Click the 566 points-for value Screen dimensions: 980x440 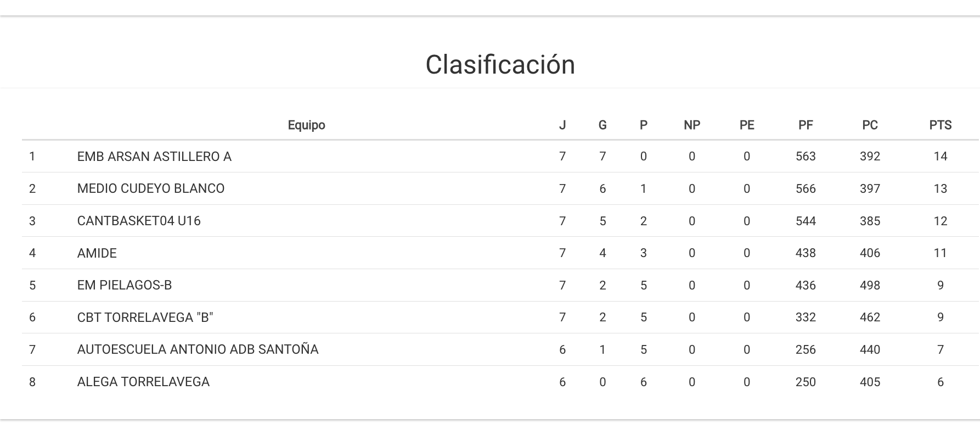[805, 188]
